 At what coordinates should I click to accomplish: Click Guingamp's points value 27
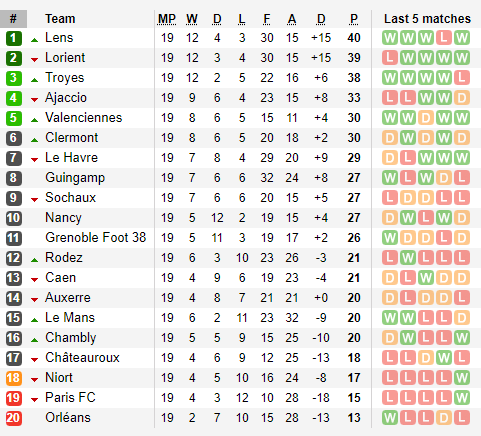pos(354,178)
